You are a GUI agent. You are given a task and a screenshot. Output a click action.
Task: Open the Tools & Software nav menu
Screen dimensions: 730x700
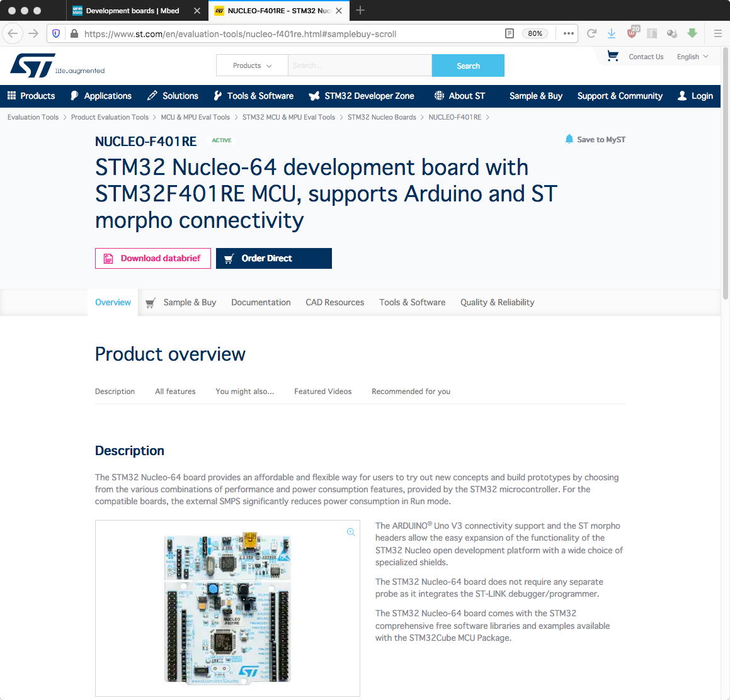[x=254, y=96]
